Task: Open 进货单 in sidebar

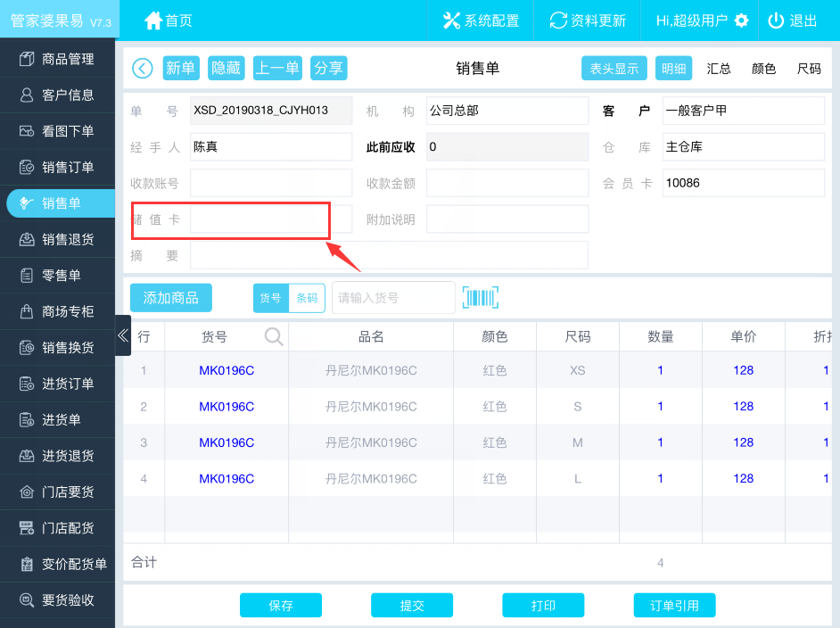Action: (58, 419)
